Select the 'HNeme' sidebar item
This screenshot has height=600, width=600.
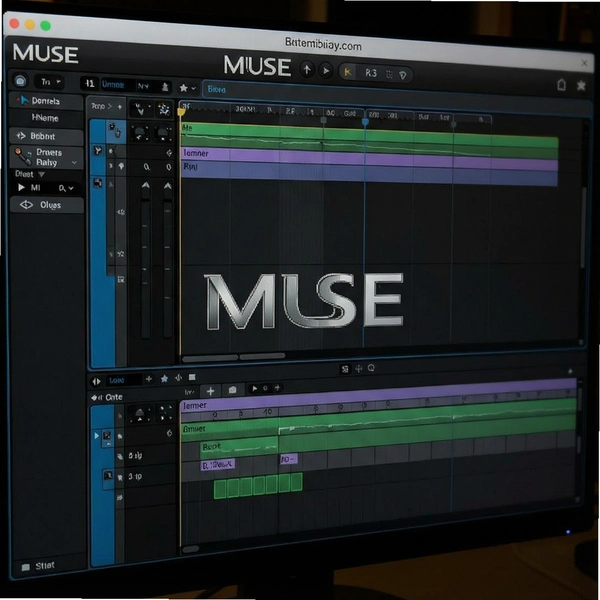tap(46, 118)
